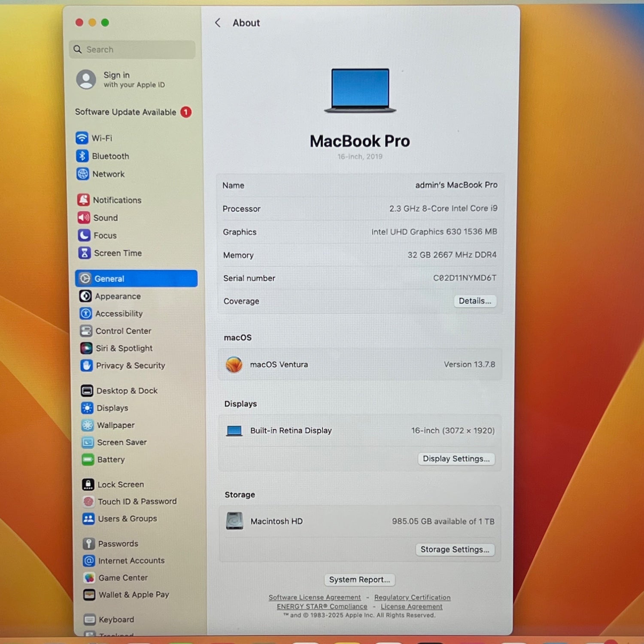This screenshot has width=644, height=644.
Task: Open the Game Center icon
Action: [x=89, y=578]
